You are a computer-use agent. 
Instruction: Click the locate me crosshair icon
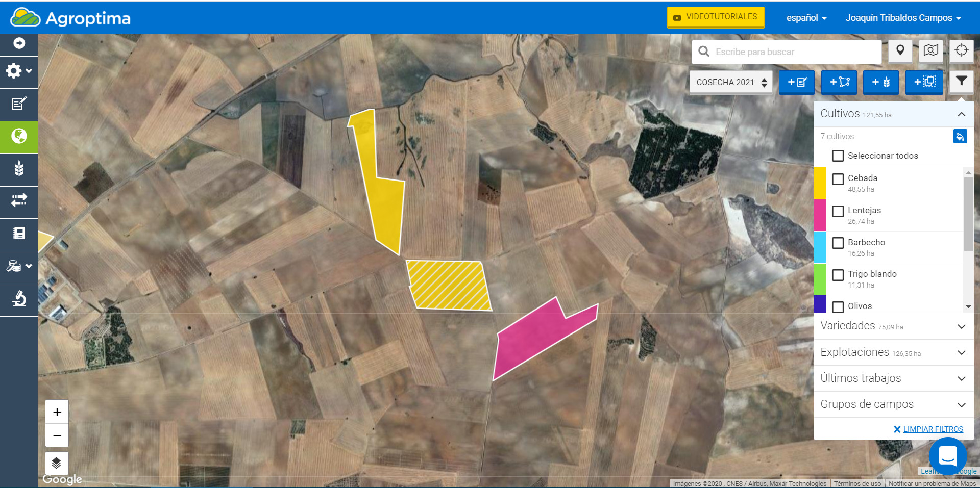[x=961, y=50]
